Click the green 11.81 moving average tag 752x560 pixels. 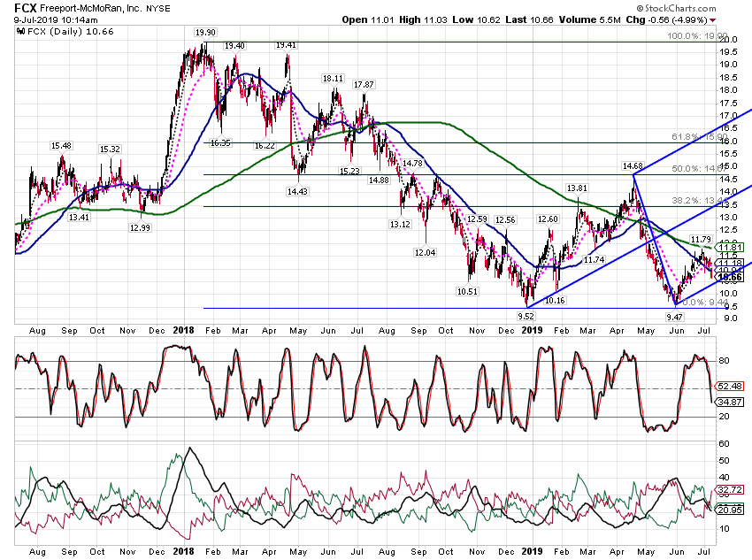point(730,248)
